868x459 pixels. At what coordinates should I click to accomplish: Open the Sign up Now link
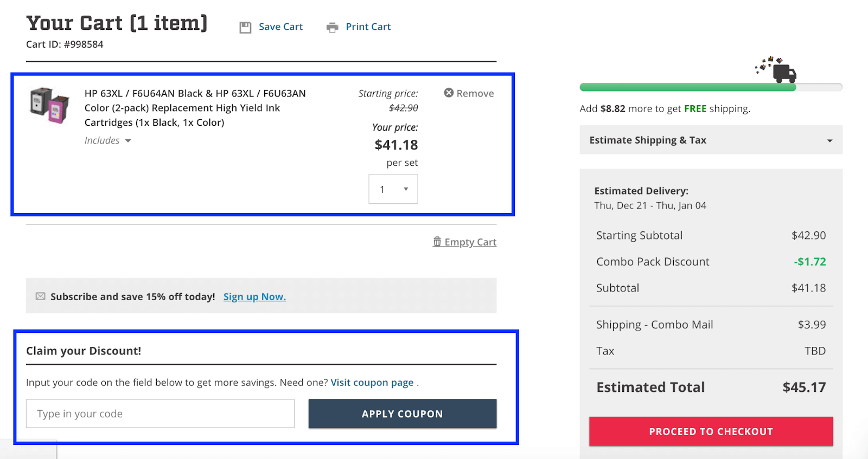[x=254, y=296]
